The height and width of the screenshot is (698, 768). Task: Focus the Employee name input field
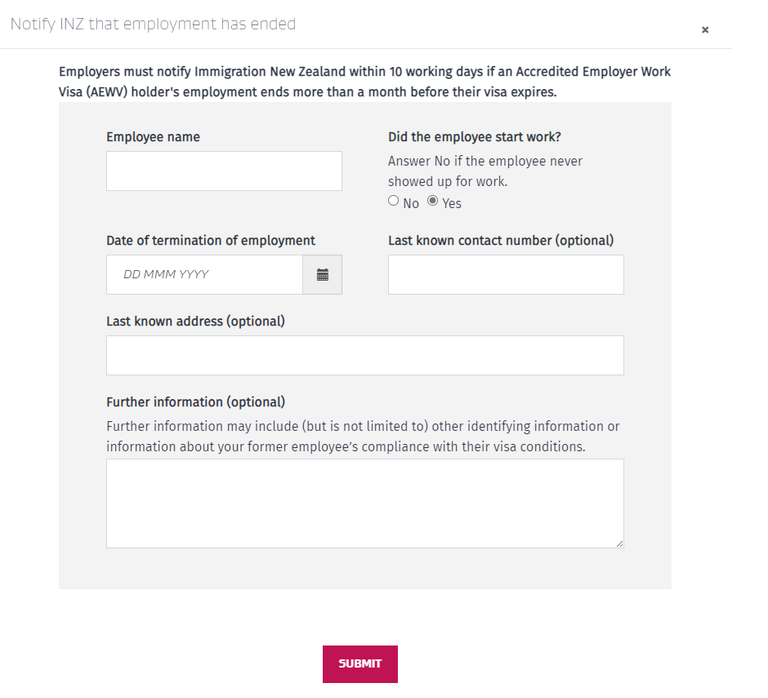224,171
